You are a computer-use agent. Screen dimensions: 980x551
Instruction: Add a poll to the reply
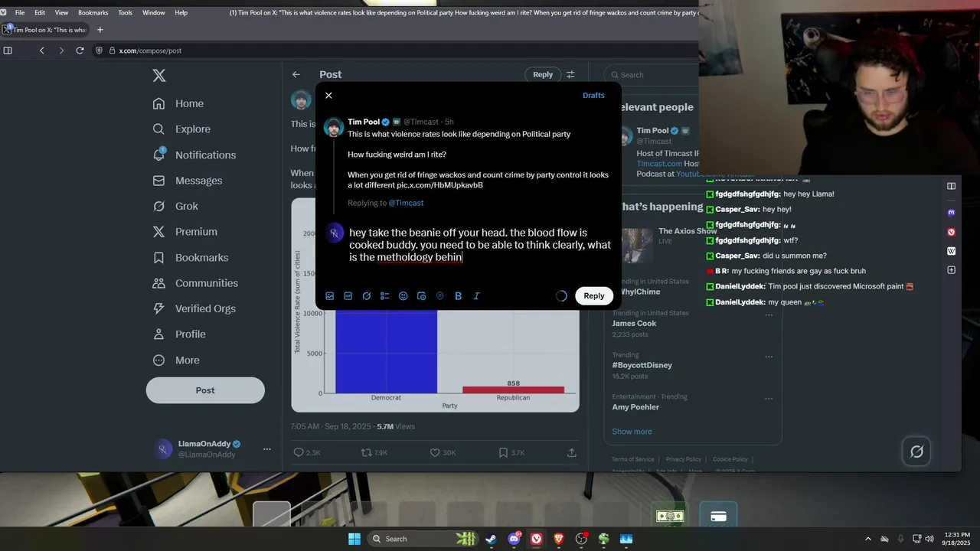[x=385, y=296]
